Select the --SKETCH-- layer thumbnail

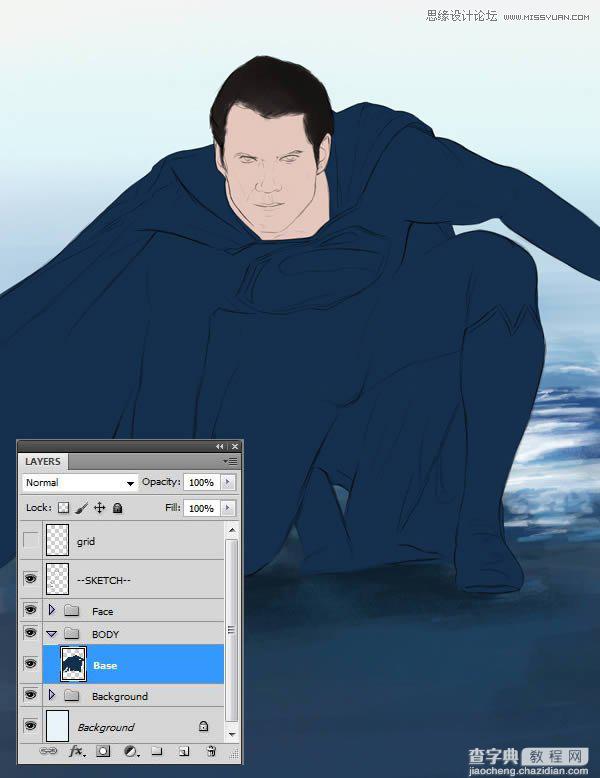click(57, 579)
